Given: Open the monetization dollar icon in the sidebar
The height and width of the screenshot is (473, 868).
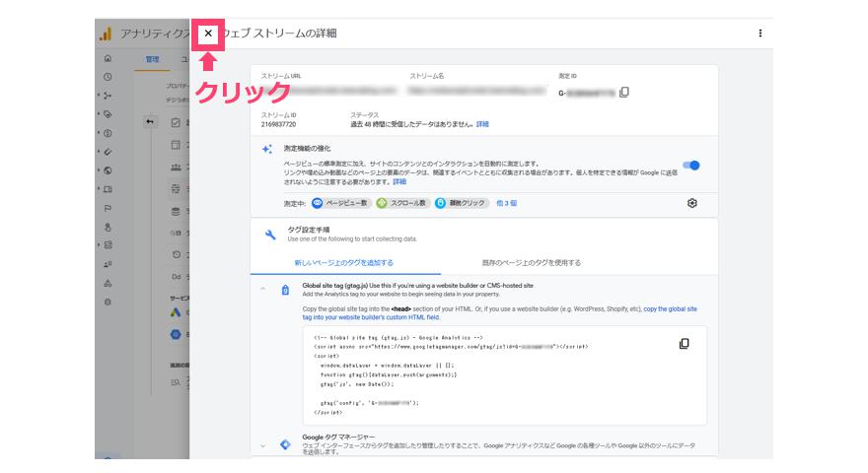Looking at the screenshot, I should [x=108, y=133].
